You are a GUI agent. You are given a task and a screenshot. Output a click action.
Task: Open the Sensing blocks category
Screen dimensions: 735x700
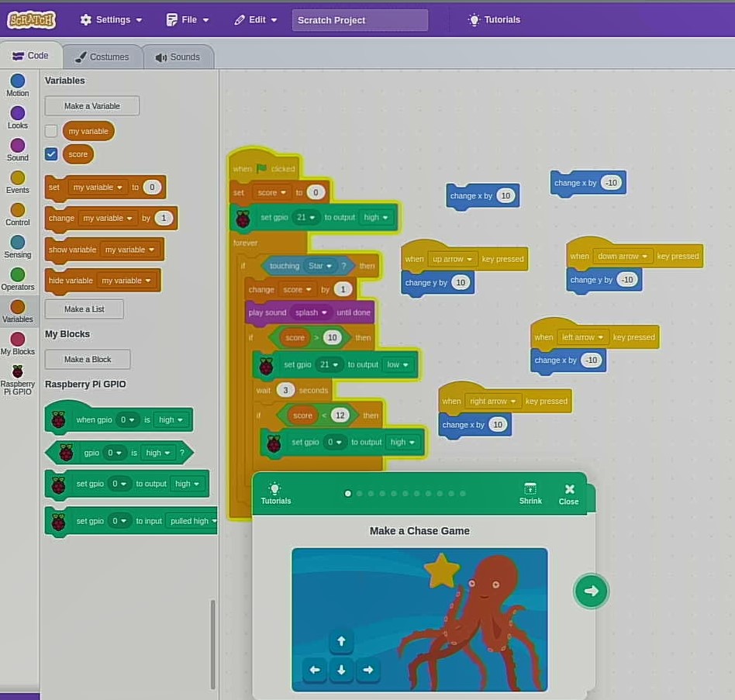click(x=18, y=247)
